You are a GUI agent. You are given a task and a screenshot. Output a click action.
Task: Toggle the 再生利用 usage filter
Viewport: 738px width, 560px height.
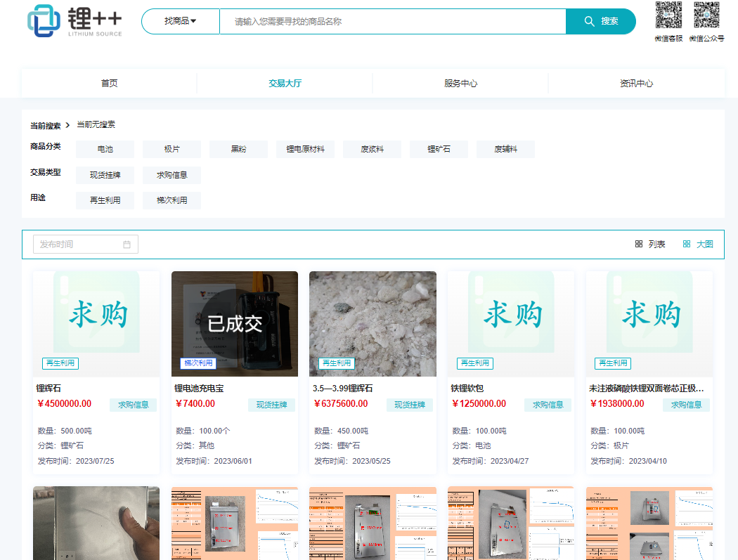tap(105, 200)
